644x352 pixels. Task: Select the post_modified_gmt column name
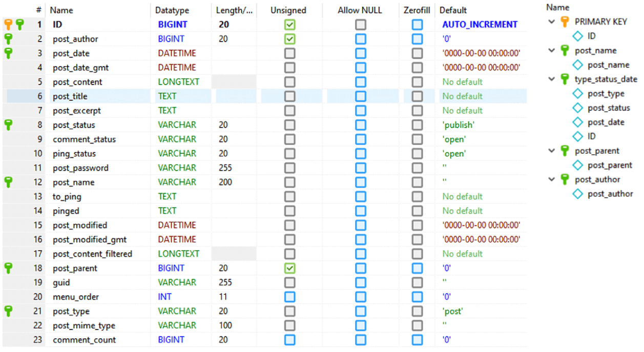[90, 239]
